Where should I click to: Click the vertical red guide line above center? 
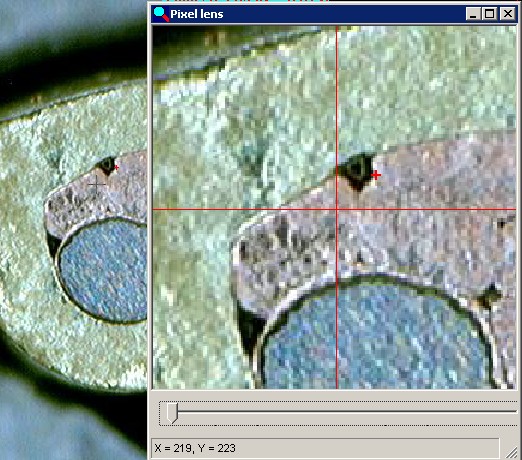(337, 117)
